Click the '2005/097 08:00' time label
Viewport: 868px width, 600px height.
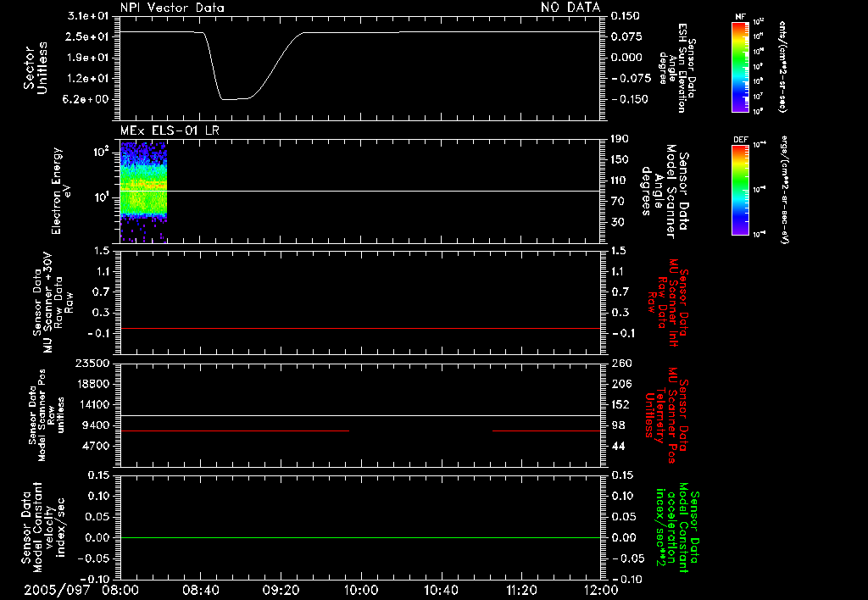click(x=81, y=591)
